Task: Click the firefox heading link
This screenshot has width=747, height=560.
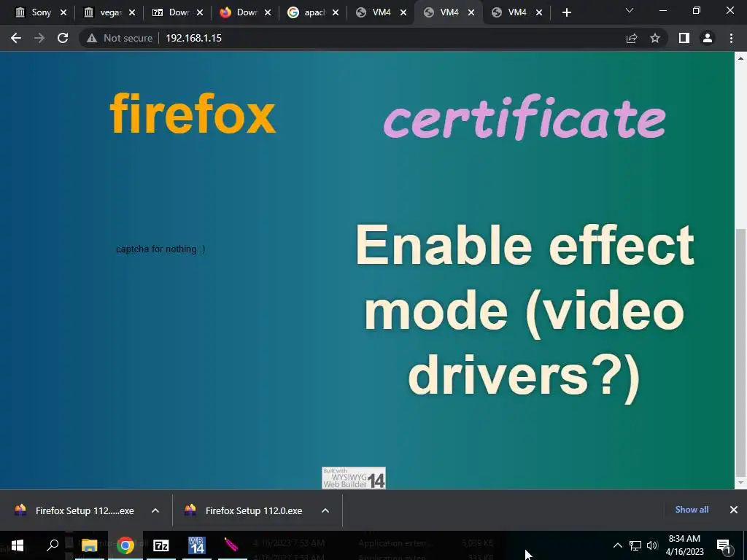Action: [193, 114]
